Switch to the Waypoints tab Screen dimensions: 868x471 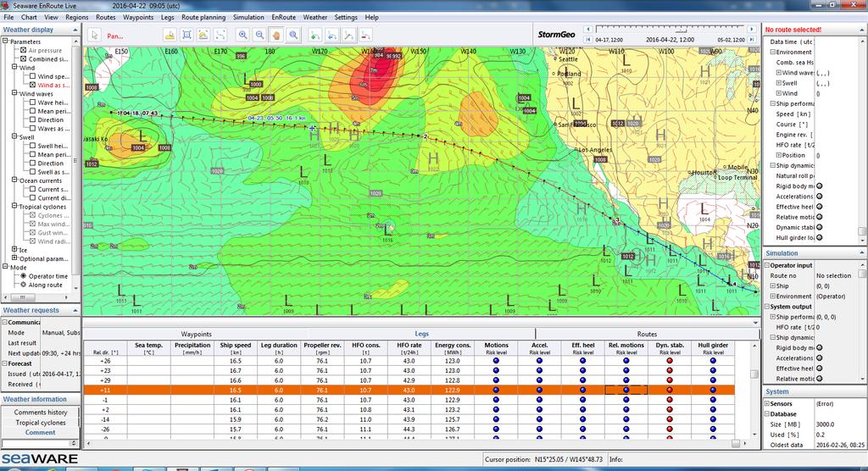(197, 334)
